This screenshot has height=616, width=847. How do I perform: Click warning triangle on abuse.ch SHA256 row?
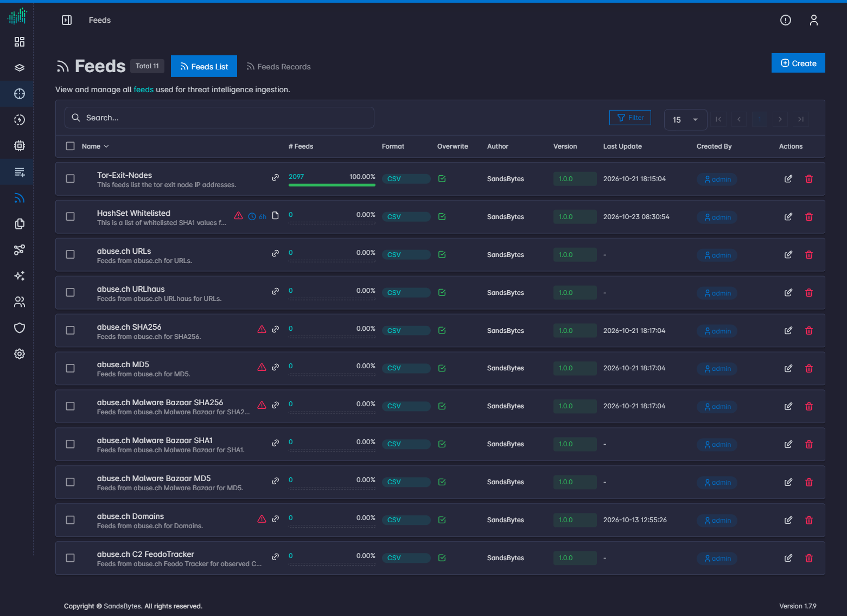pyautogui.click(x=262, y=329)
